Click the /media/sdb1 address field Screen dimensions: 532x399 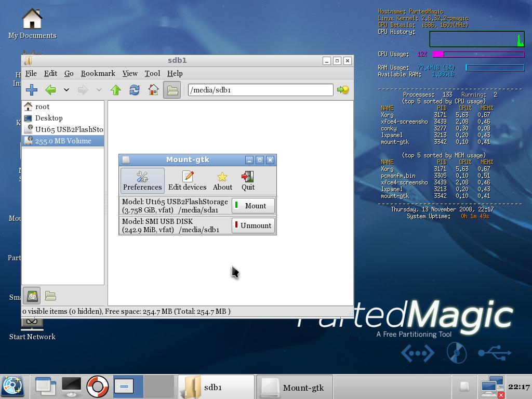coord(261,90)
